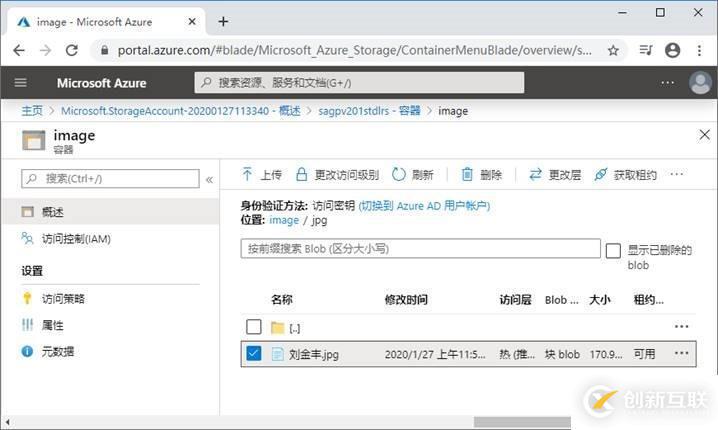This screenshot has width=718, height=430.
Task: Click the Azure global search box
Action: [359, 83]
